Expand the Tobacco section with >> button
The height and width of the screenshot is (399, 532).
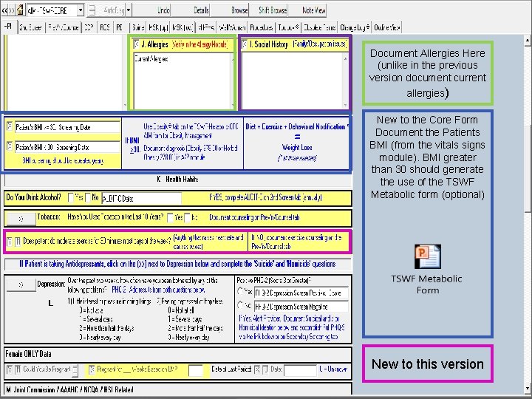[21, 219]
